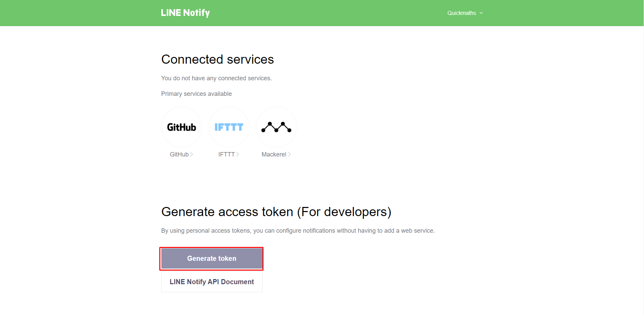Follow the GitHub text link
This screenshot has height=315, width=644.
[179, 154]
